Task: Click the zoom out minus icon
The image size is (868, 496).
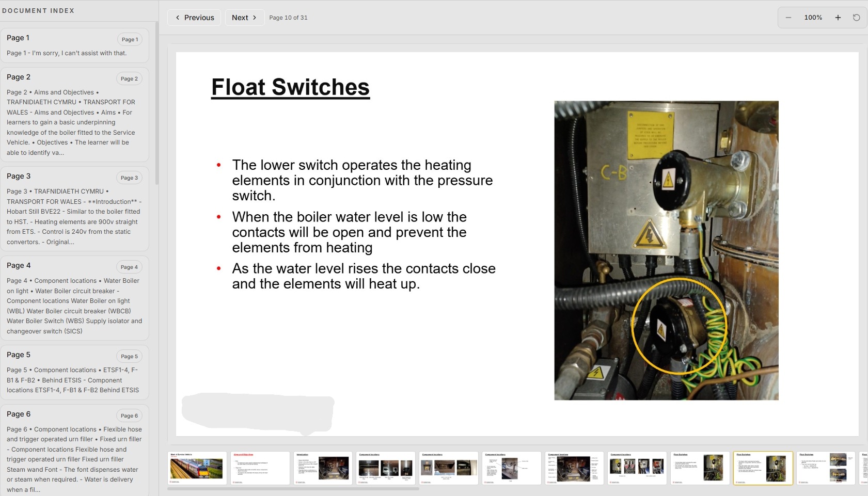Action: pos(788,18)
